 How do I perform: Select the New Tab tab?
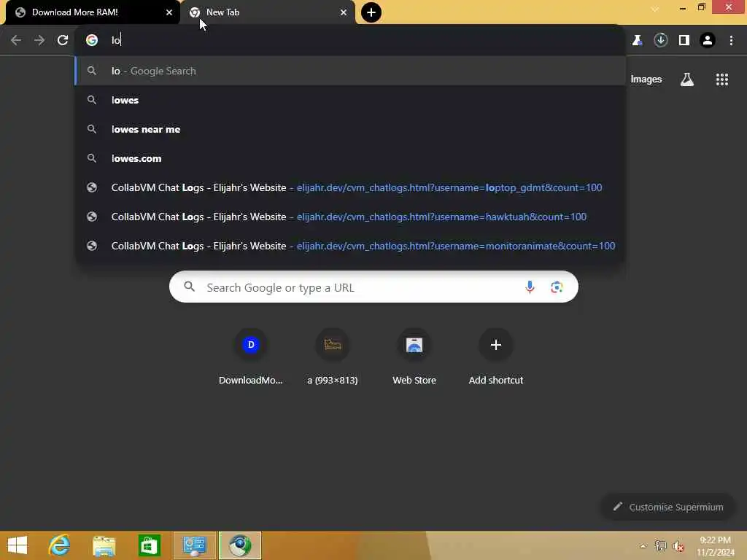[x=267, y=12]
